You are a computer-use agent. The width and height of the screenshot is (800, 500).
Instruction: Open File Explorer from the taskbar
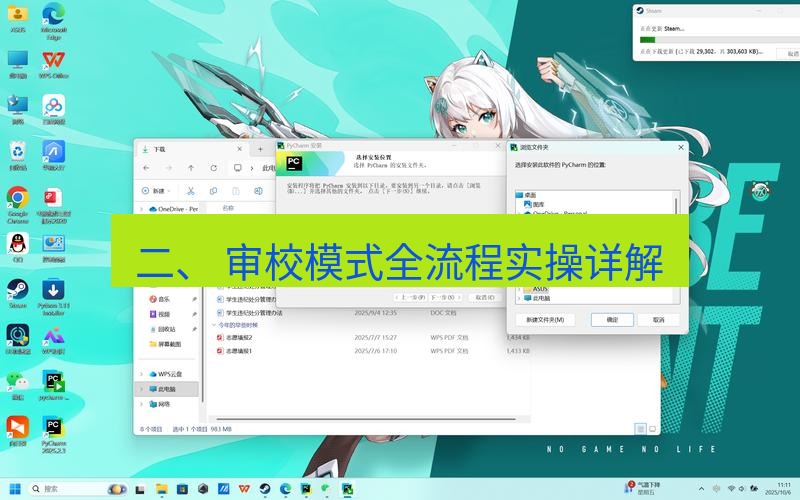(162, 489)
